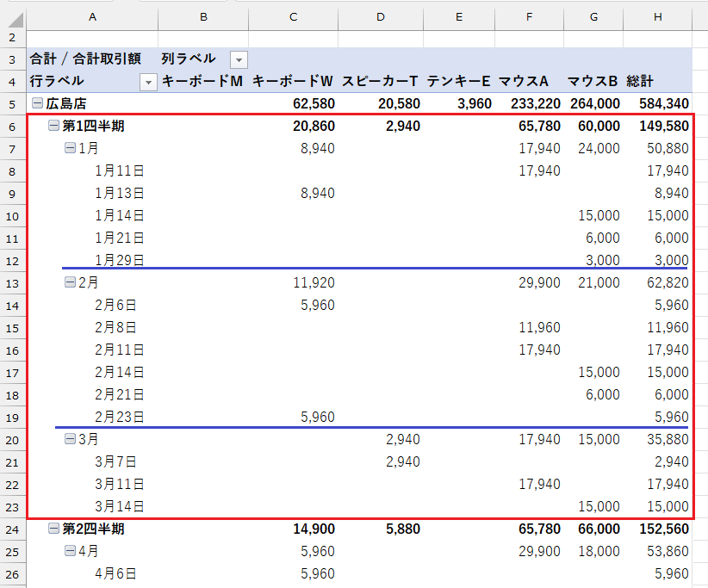Collapse the 広島店 group
708x588 pixels.
pyautogui.click(x=37, y=104)
